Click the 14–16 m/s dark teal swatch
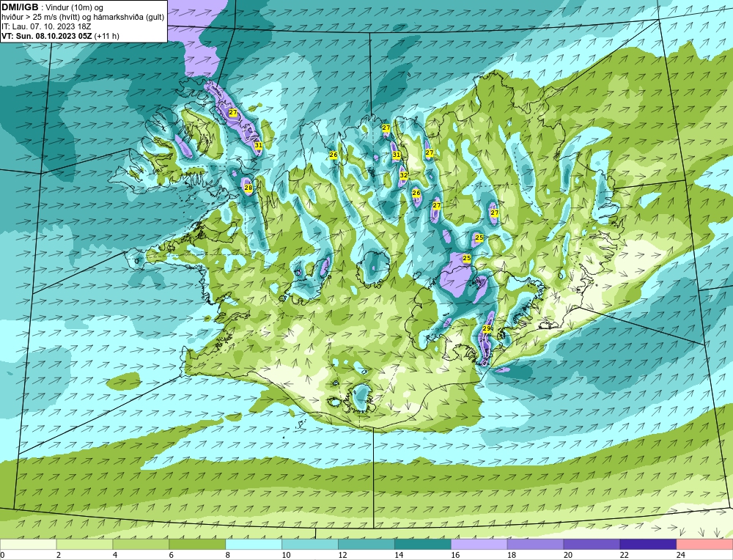 [423, 545]
